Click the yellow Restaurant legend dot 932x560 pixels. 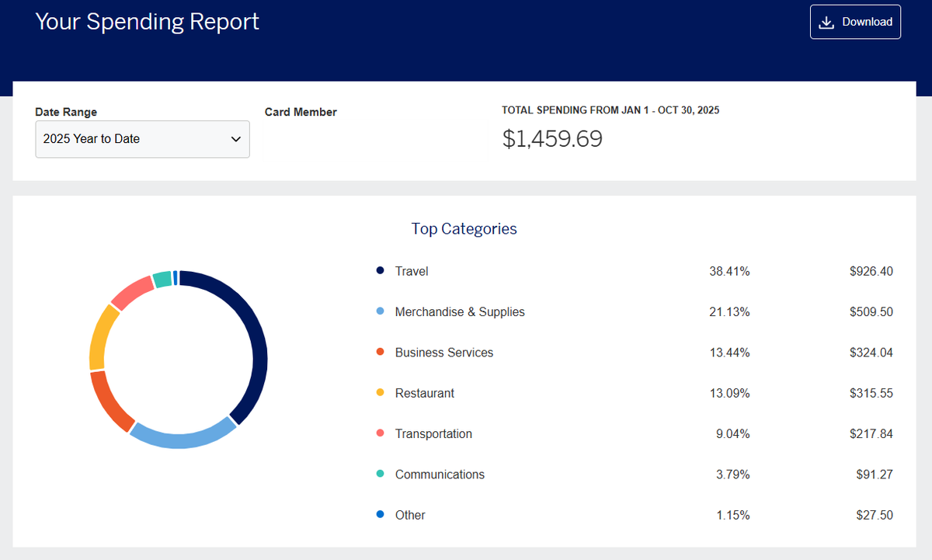pos(380,392)
